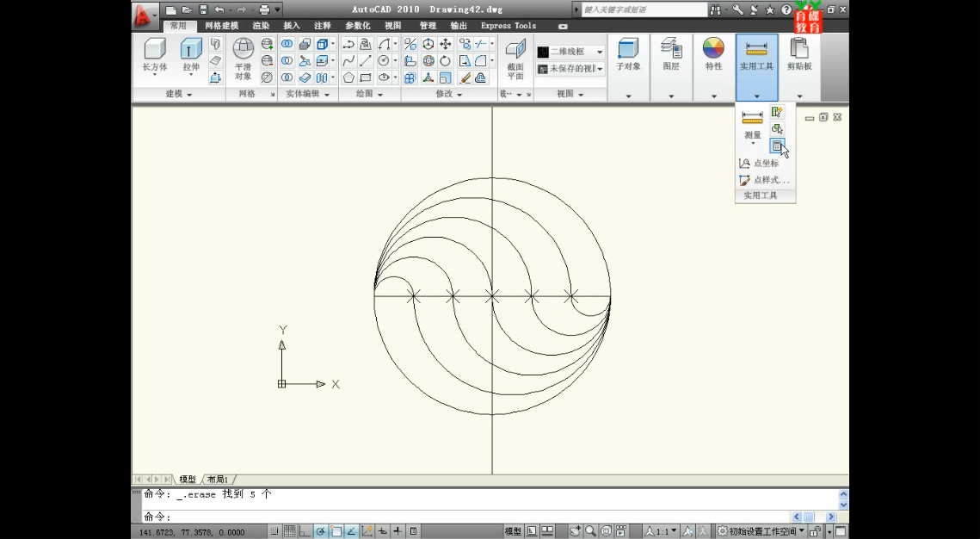
Task: Click the New drawing icon in quick access toolbar
Action: coord(170,9)
